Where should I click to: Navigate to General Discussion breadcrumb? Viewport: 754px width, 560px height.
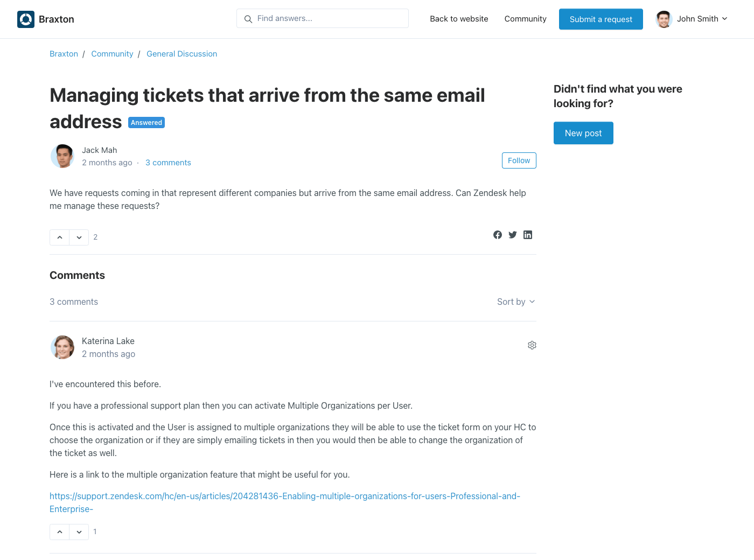181,54
